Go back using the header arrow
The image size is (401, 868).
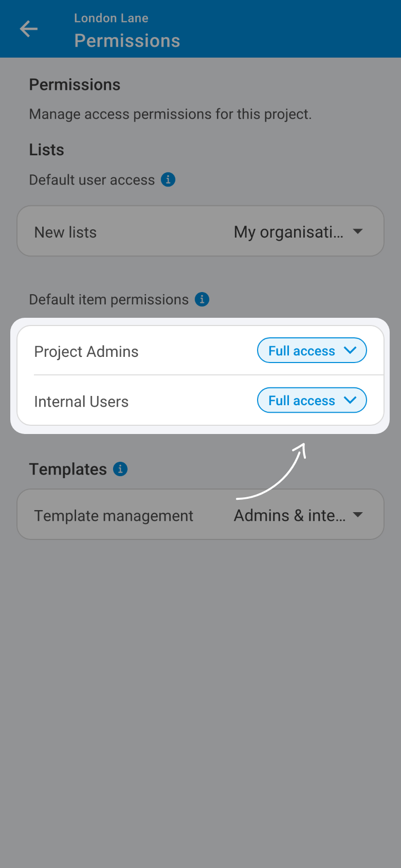(x=29, y=29)
